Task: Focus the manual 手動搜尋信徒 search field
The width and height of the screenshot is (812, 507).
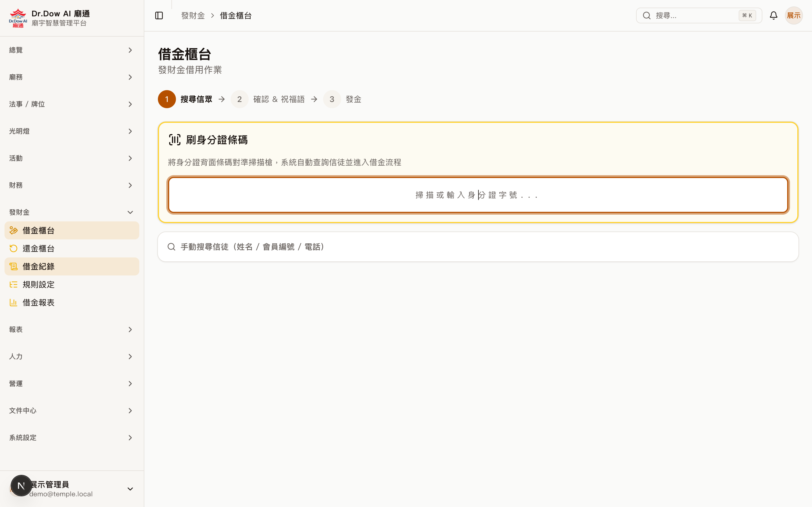Action: 403,246
